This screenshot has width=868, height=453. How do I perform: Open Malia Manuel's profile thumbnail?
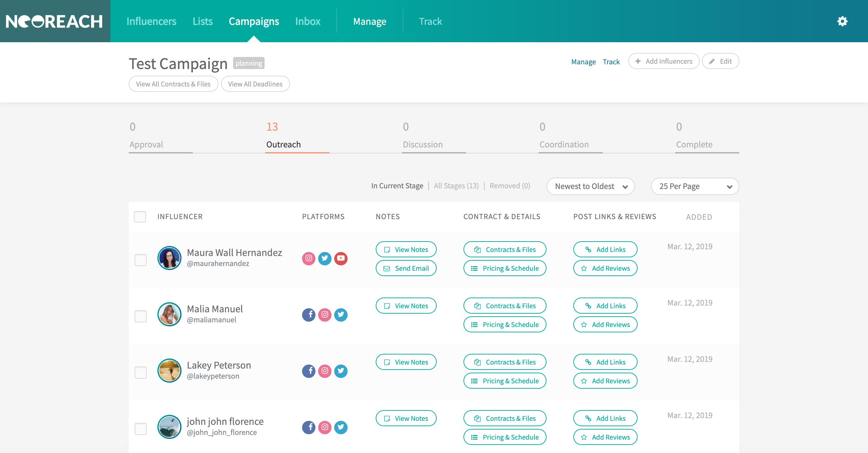169,314
